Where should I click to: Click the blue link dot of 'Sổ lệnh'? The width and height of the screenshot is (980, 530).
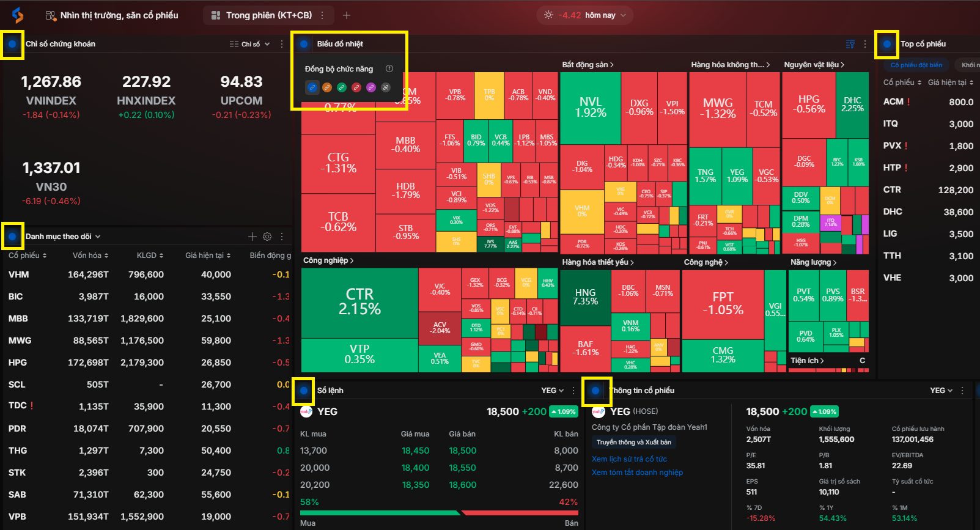304,391
